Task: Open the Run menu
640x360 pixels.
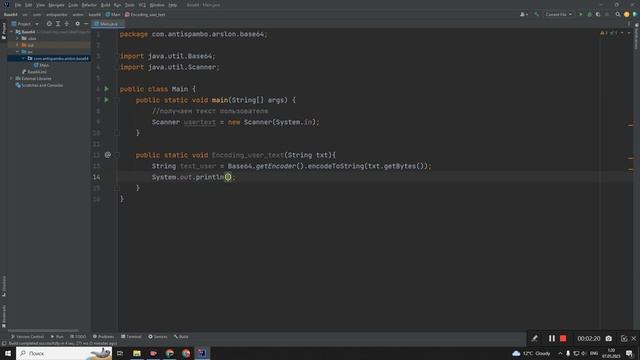Action: point(118,5)
